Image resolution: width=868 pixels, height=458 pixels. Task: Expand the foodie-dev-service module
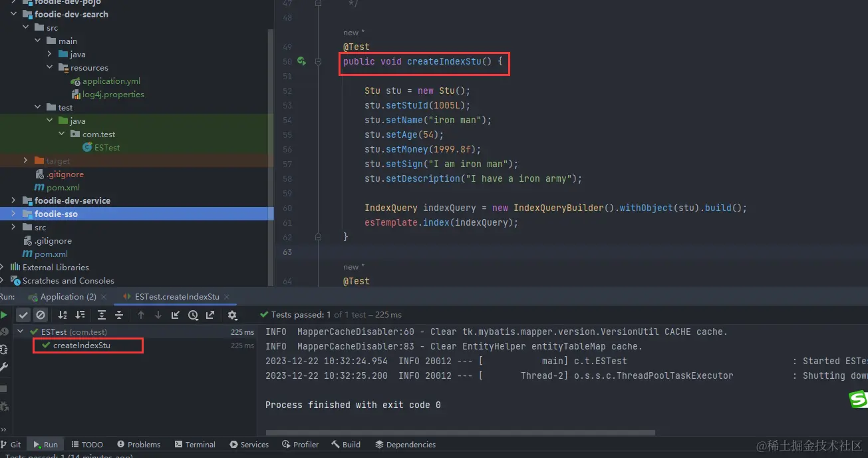pos(14,200)
